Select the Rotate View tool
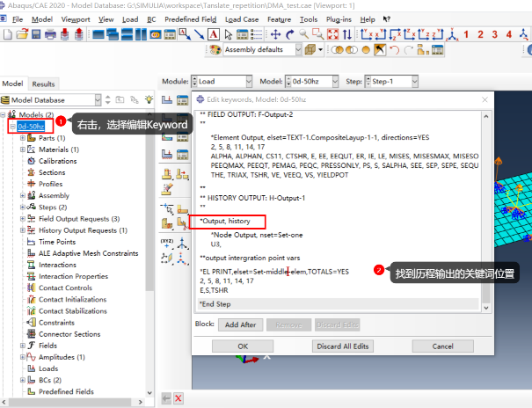 290,34
